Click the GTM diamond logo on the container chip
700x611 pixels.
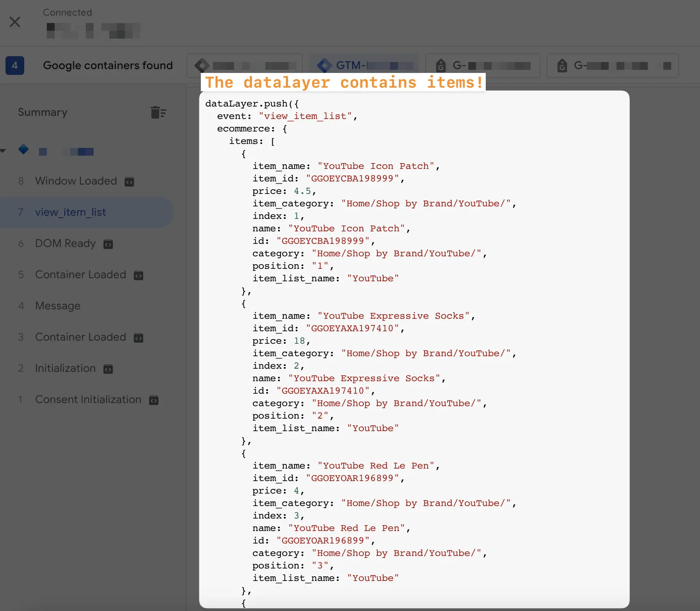tap(324, 65)
